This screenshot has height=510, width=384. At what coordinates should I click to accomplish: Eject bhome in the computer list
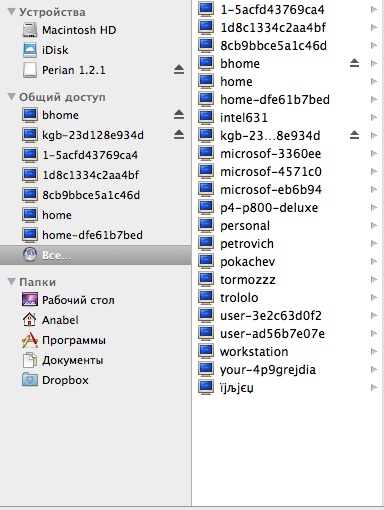pyautogui.click(x=354, y=63)
